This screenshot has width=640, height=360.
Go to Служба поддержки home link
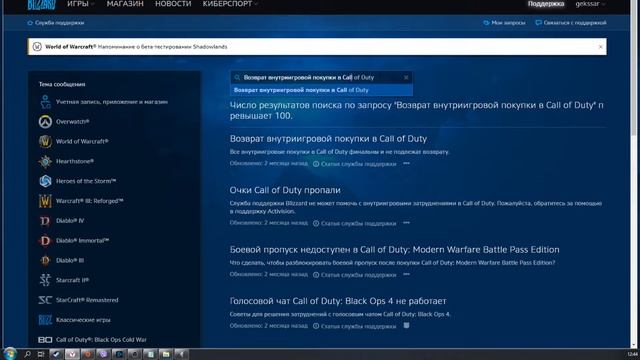(x=56, y=23)
